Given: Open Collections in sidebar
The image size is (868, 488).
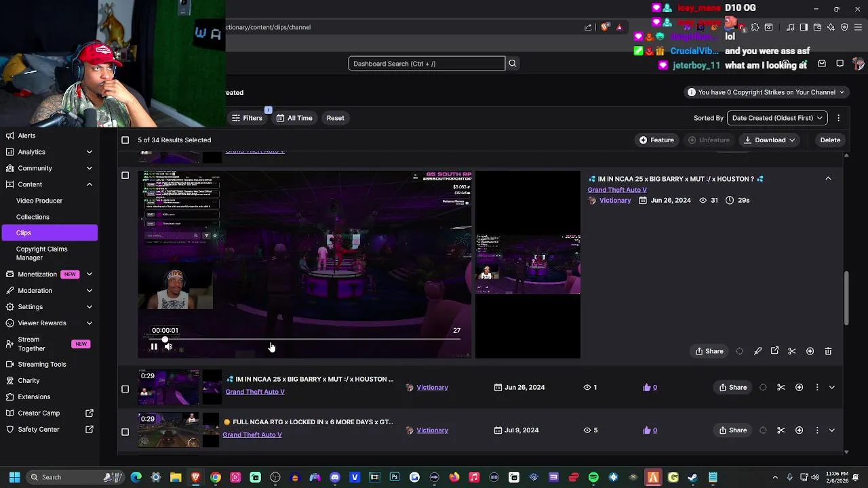Looking at the screenshot, I should 33,217.
